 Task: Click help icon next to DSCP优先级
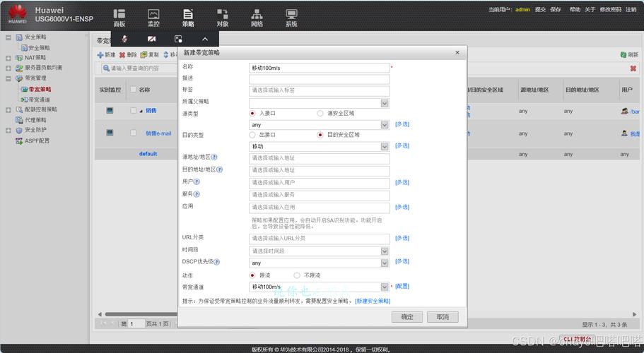[x=216, y=261]
